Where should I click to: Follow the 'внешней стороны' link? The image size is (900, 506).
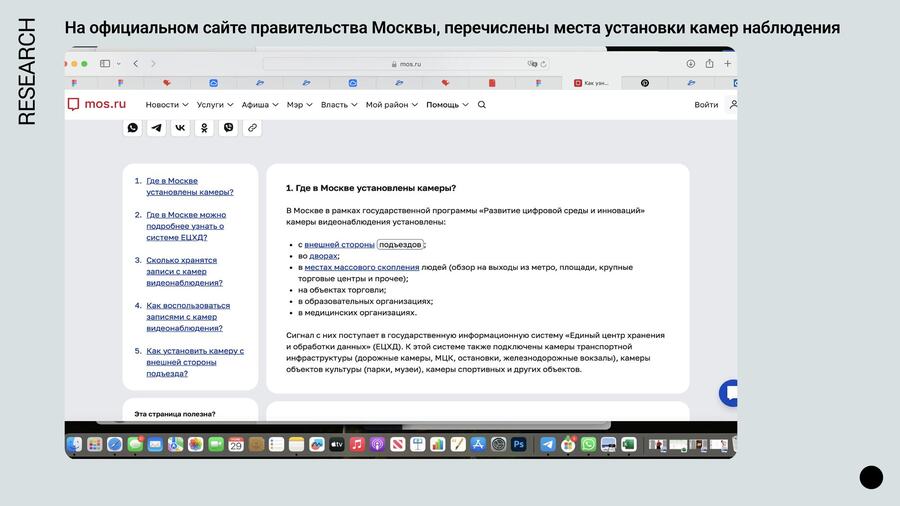pos(339,244)
